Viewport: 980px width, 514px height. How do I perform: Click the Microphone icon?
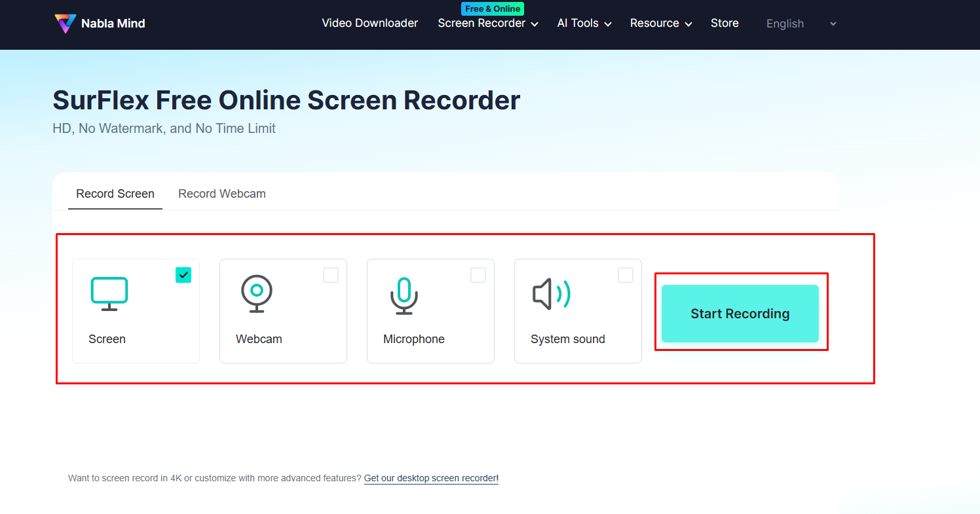pos(404,295)
